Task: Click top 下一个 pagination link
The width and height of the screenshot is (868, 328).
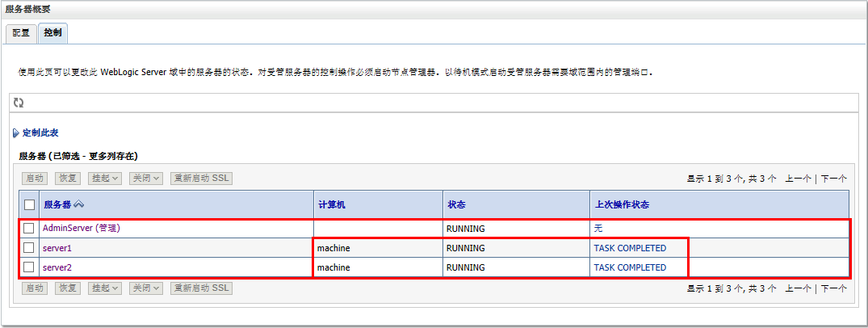Action: pyautogui.click(x=833, y=179)
